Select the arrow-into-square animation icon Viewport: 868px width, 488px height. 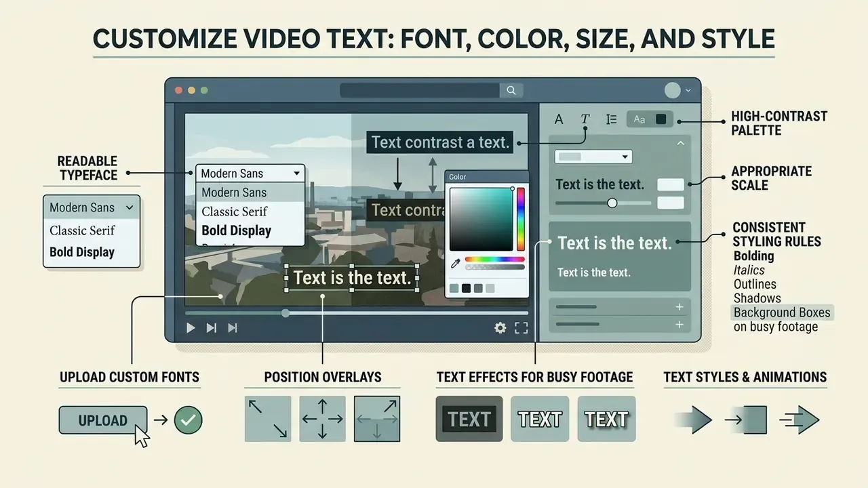(745, 420)
